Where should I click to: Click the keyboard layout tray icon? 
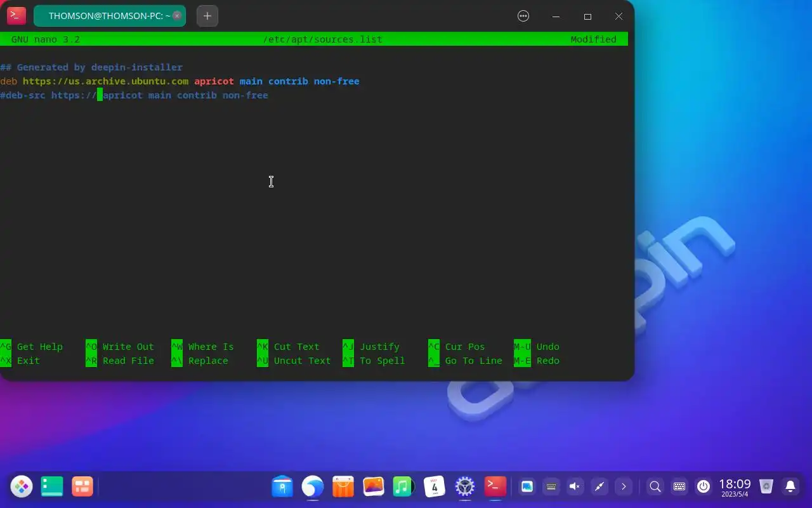[x=679, y=487]
